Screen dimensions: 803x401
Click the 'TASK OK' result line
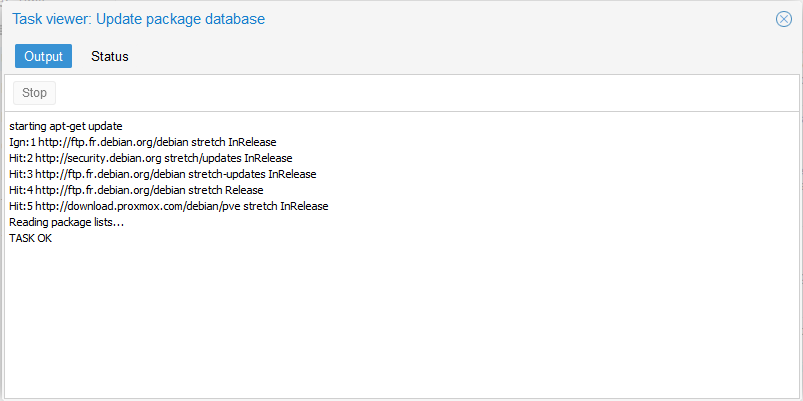coord(30,238)
